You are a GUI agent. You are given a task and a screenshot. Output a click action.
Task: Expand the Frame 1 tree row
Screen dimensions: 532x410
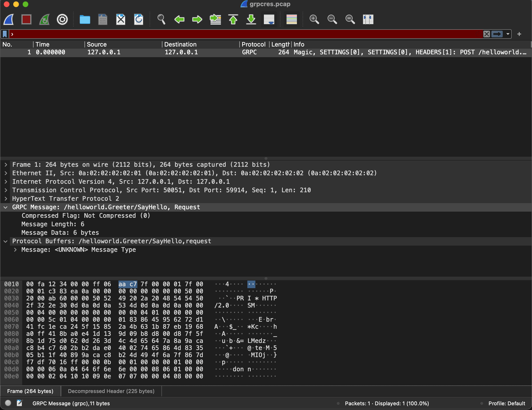(6, 165)
